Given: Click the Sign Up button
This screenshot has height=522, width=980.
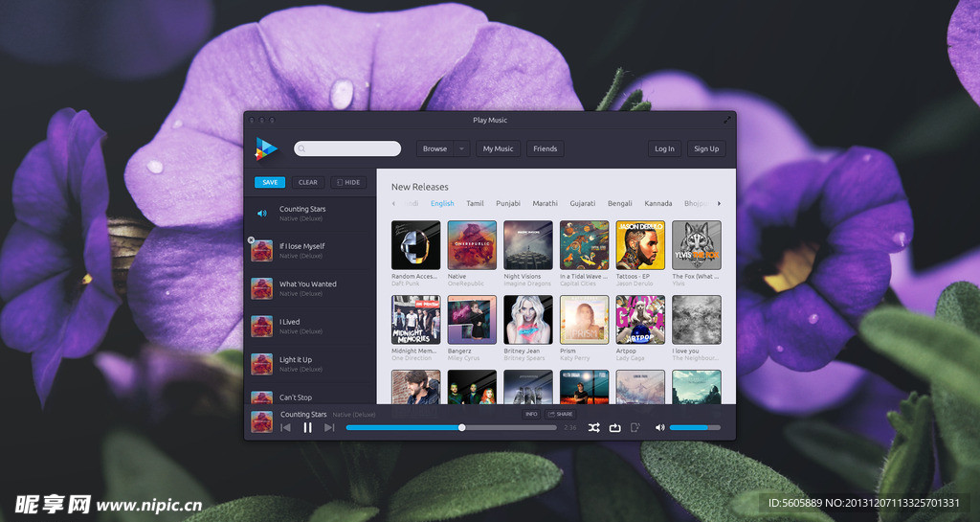Looking at the screenshot, I should (x=706, y=148).
